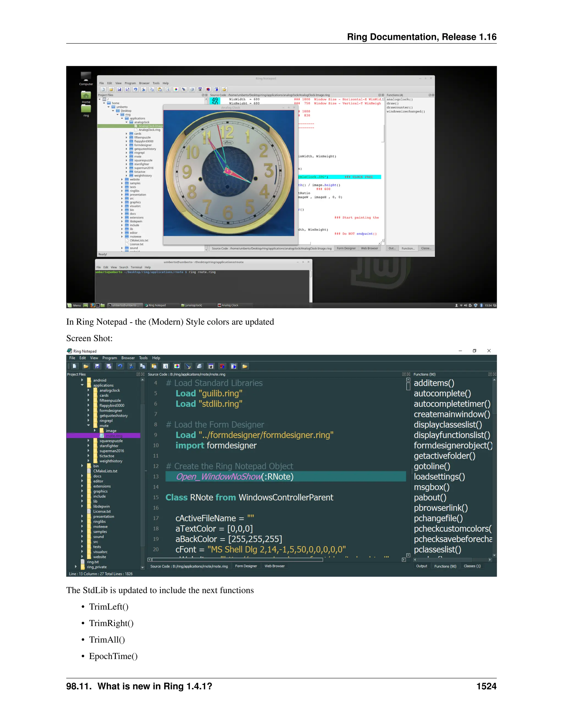Collapse the rnote folder in dark tree

[x=89, y=425]
